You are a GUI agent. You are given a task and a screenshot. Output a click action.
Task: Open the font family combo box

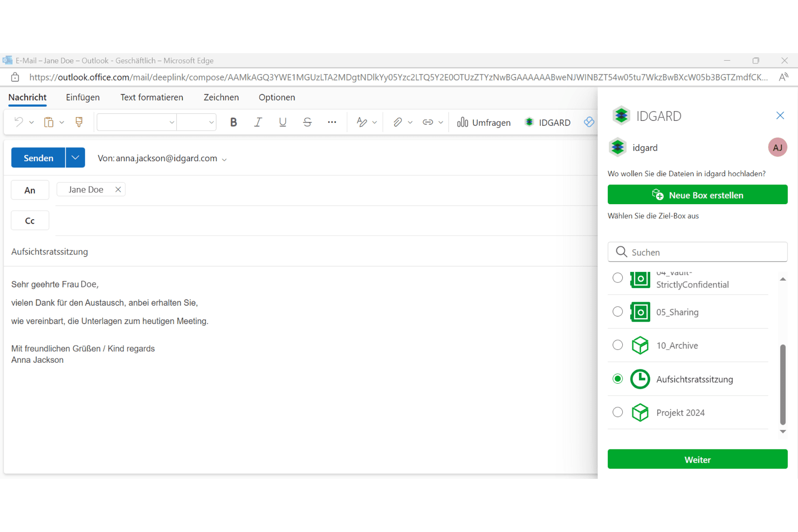137,122
